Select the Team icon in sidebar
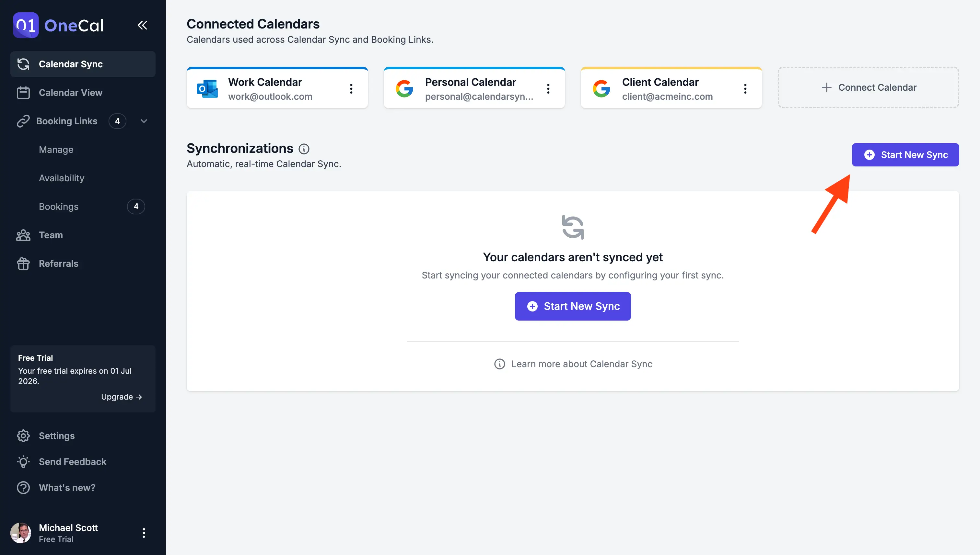Image resolution: width=980 pixels, height=555 pixels. (x=23, y=235)
